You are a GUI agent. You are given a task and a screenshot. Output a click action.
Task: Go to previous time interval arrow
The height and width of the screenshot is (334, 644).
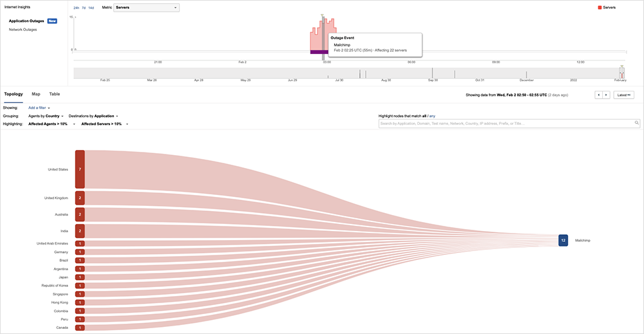point(598,95)
